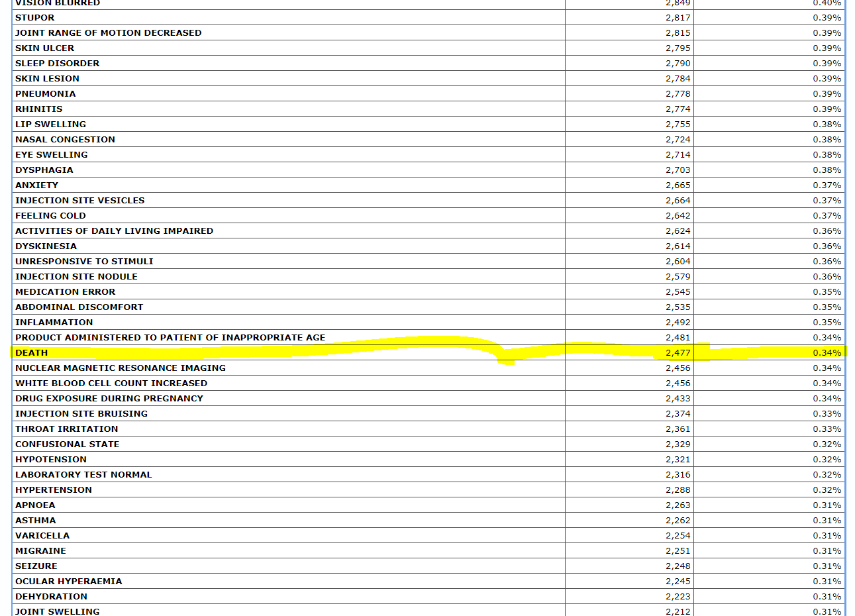Image resolution: width=855 pixels, height=616 pixels.
Task: Select the STUPOR row label
Action: tap(35, 18)
